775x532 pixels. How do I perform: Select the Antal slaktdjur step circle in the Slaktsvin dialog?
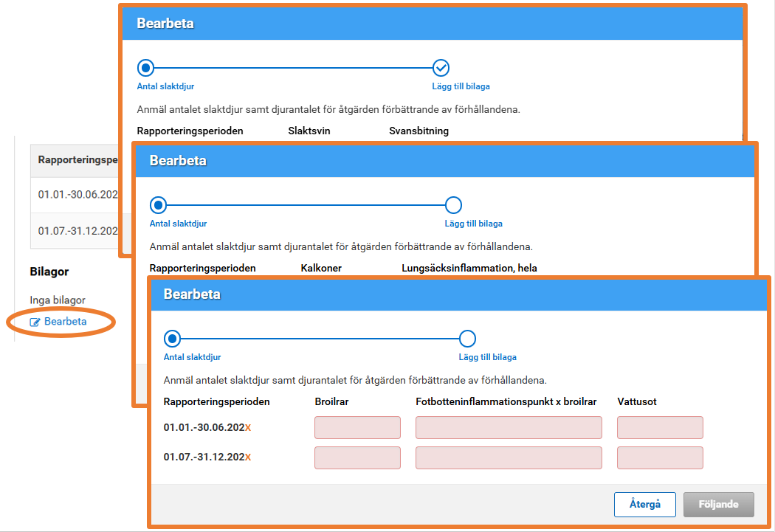pyautogui.click(x=145, y=68)
